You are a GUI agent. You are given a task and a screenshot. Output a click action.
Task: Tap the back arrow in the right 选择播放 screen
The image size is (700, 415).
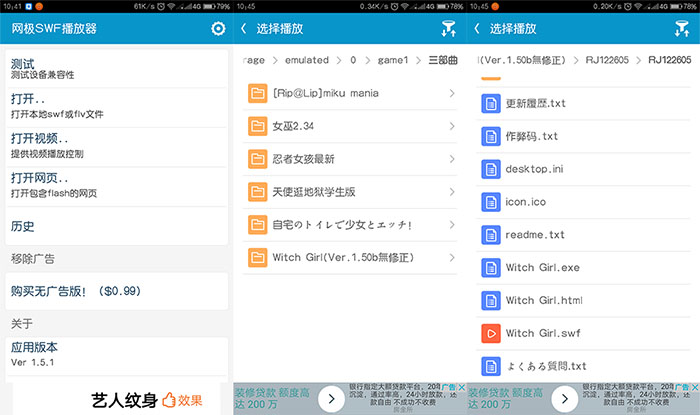[x=477, y=29]
